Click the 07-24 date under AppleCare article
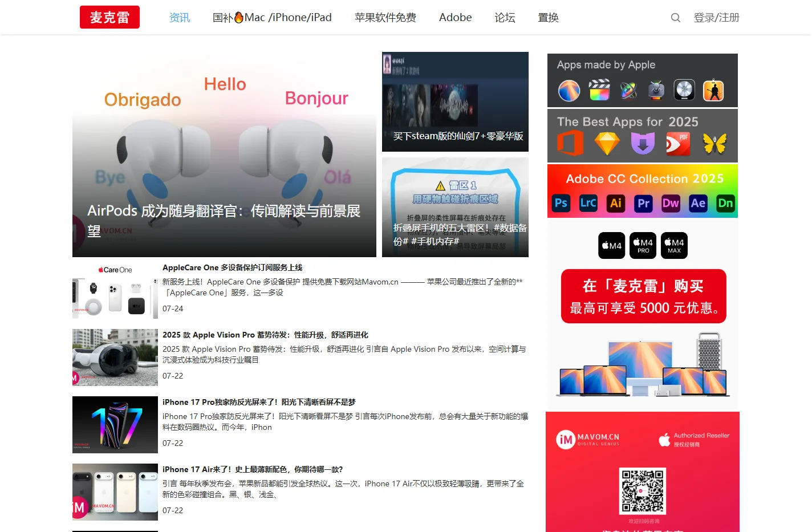This screenshot has height=532, width=812. click(x=173, y=308)
